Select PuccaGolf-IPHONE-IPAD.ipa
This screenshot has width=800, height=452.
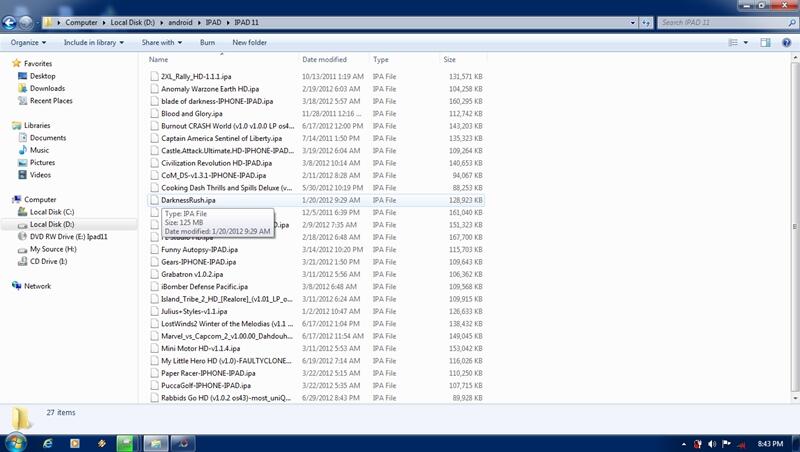coord(206,385)
